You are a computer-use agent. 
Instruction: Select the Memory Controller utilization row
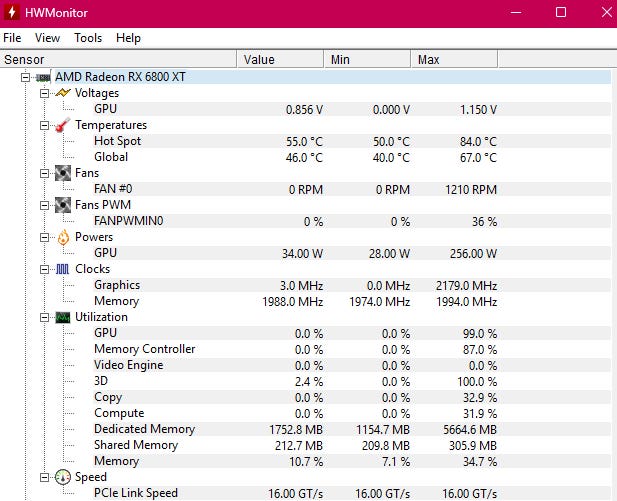352,349
